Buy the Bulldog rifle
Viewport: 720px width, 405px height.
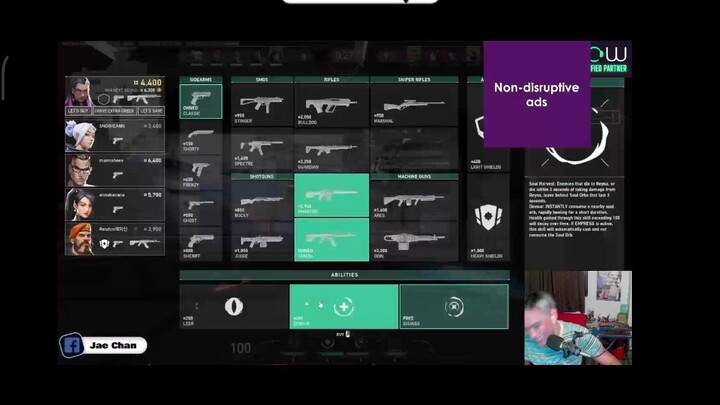click(332, 105)
